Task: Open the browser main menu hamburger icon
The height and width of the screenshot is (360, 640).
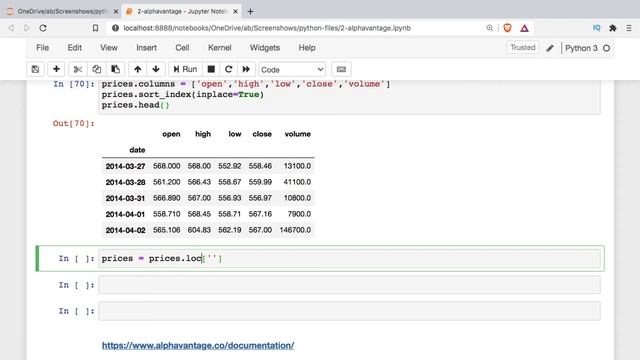Action: click(629, 28)
